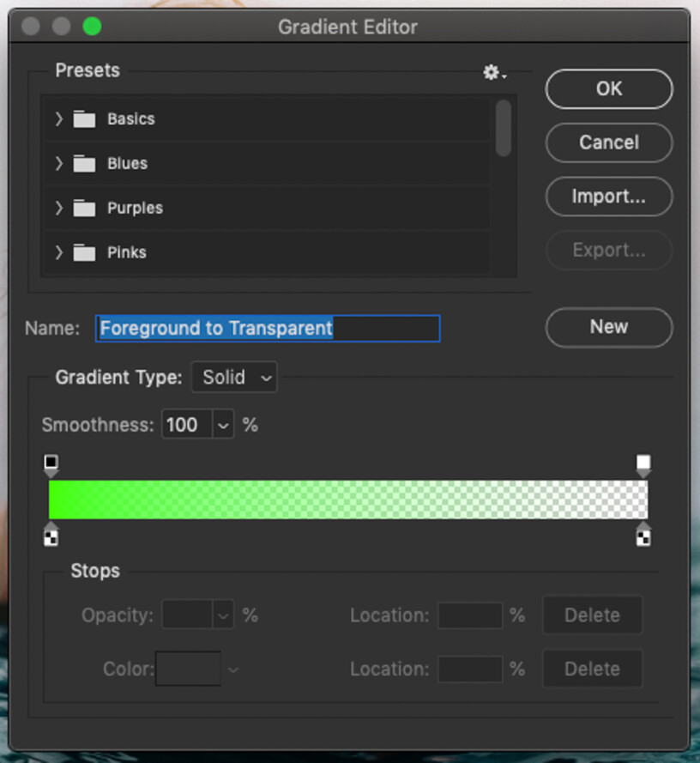Click OK to confirm the gradient
This screenshot has height=763, width=700.
coord(608,88)
